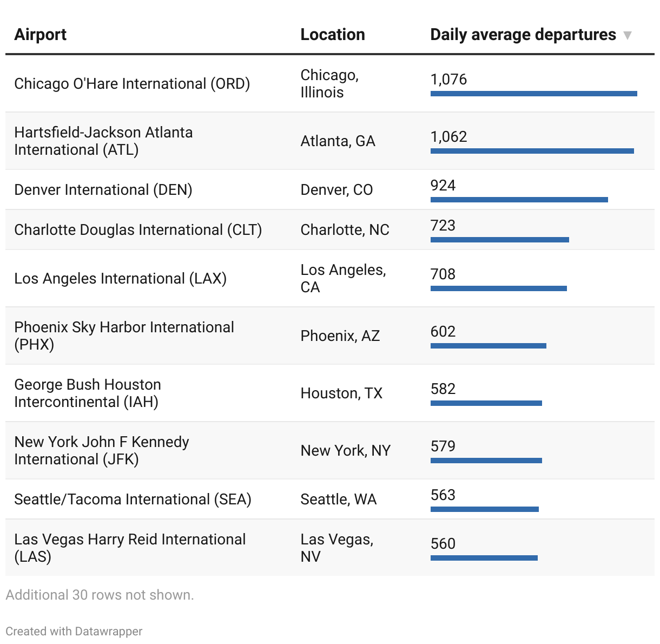The height and width of the screenshot is (644, 660).
Task: Click the Additional 30 rows not shown note
Action: click(100, 595)
